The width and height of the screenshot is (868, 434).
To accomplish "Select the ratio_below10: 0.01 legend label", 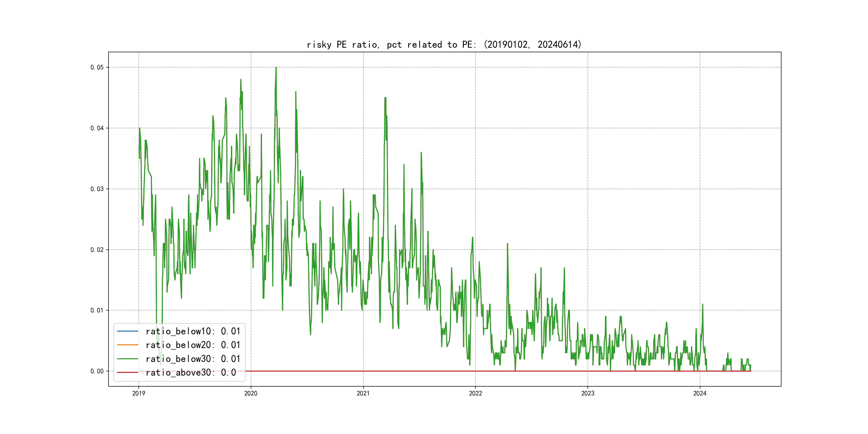I will pyautogui.click(x=193, y=331).
